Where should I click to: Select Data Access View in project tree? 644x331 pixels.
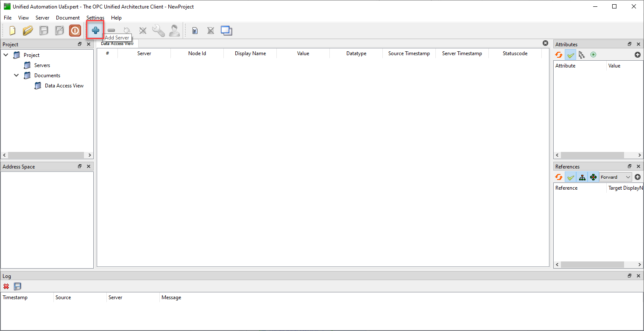pyautogui.click(x=64, y=86)
